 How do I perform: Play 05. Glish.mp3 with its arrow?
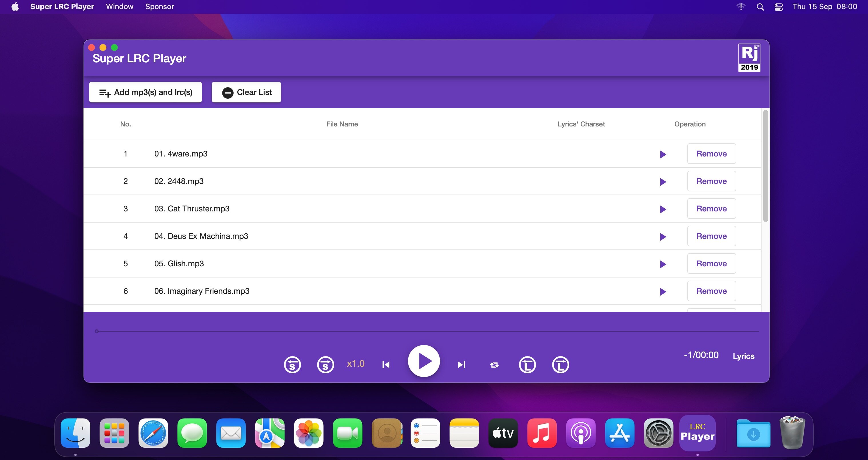(x=663, y=264)
